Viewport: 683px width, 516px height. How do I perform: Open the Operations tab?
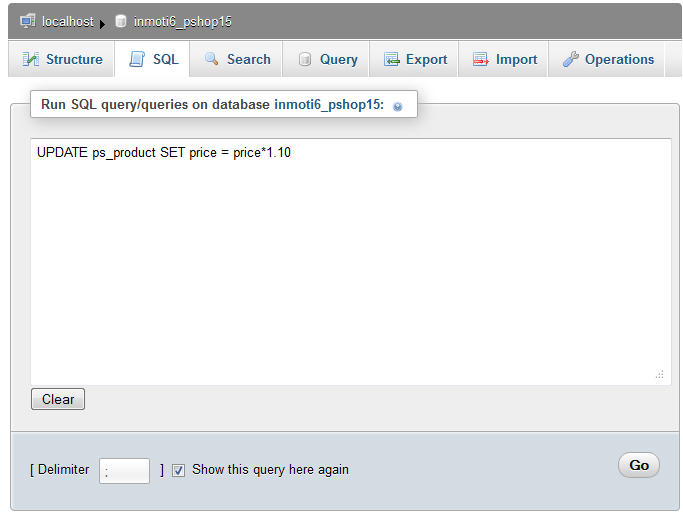(x=619, y=59)
